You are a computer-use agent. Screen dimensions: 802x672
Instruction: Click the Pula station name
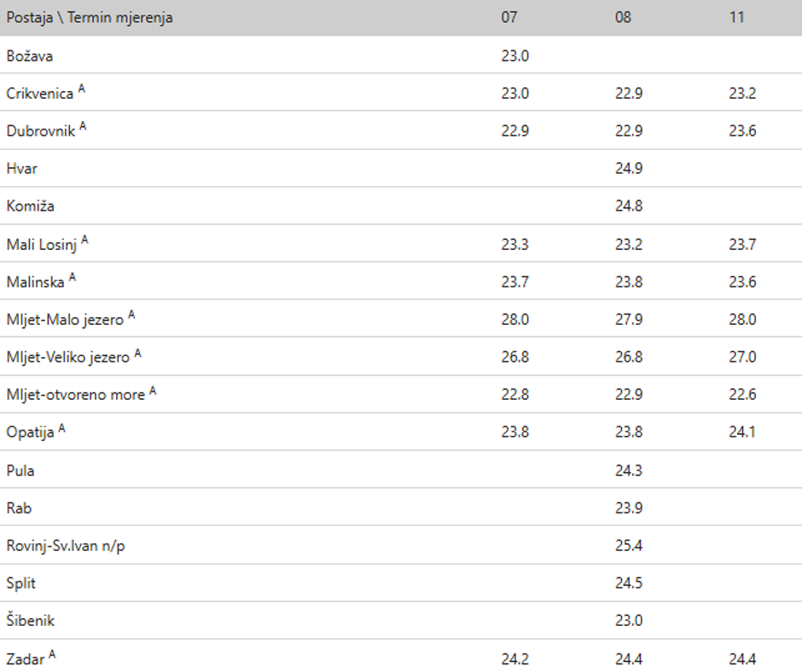click(20, 471)
